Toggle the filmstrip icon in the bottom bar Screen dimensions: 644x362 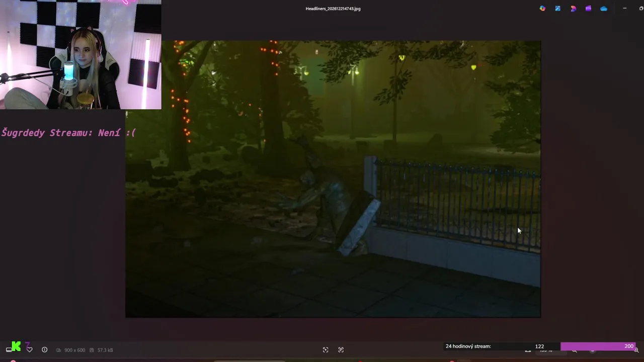(9, 349)
